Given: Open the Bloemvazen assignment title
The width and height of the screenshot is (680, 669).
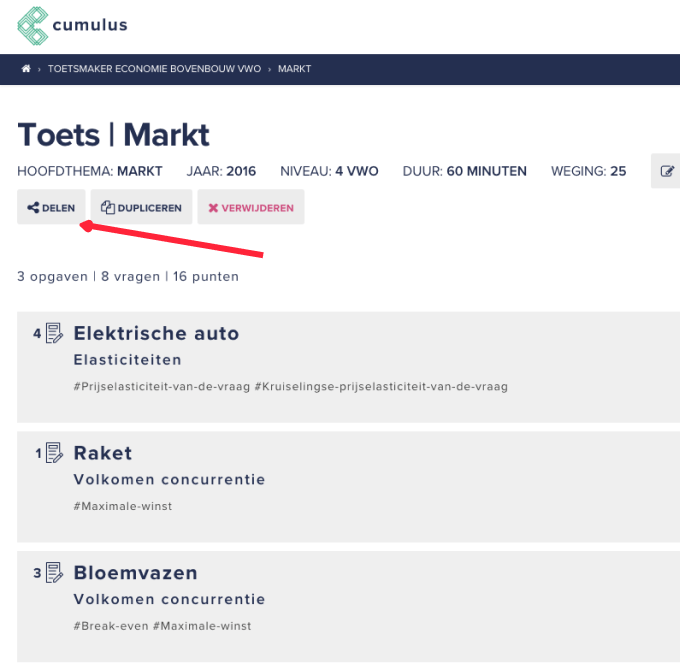Looking at the screenshot, I should tap(136, 572).
